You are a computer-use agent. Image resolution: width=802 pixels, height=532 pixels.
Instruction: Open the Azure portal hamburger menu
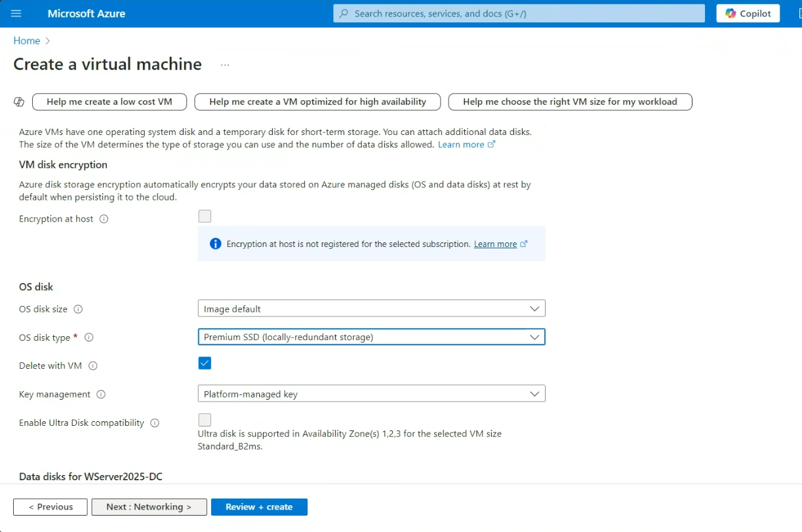tap(16, 14)
